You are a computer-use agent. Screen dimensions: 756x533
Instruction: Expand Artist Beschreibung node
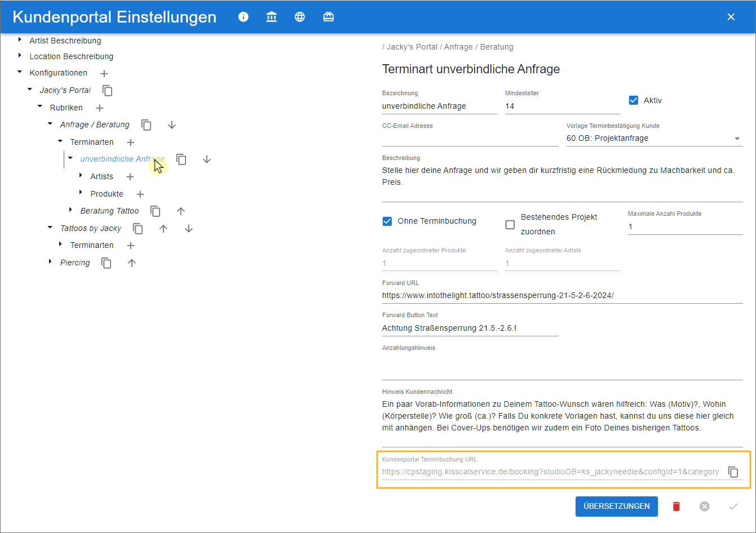click(x=20, y=40)
